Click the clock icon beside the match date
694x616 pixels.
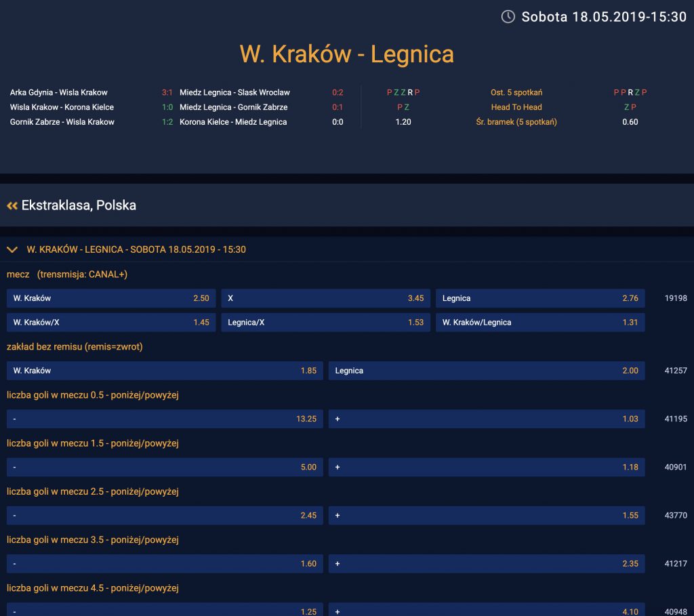tap(508, 17)
